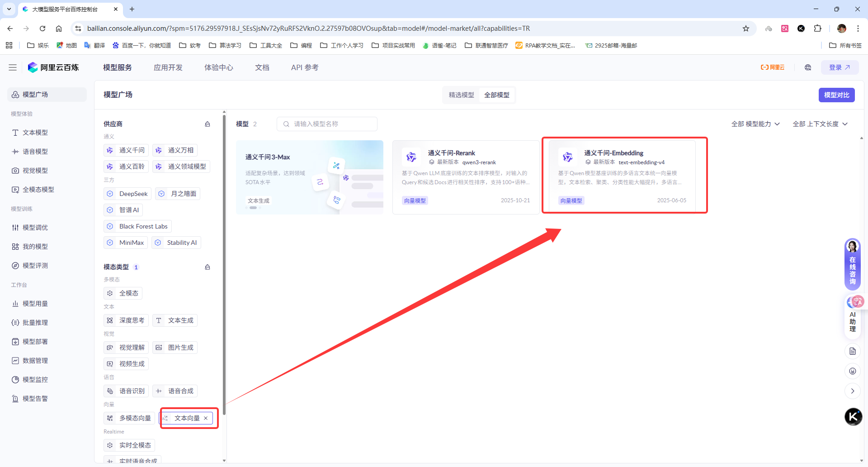The height and width of the screenshot is (467, 868).
Task: Toggle the MiniMax supplier filter
Action: click(126, 243)
